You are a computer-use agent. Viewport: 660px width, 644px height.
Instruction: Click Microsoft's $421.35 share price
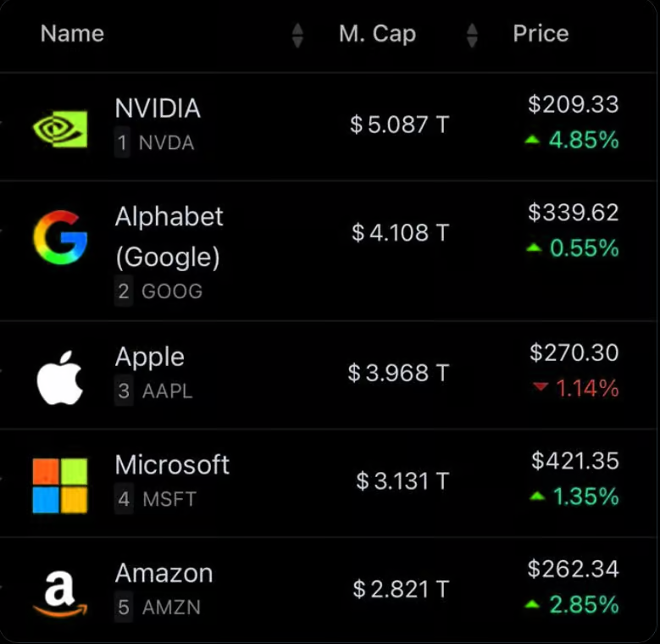[x=574, y=461]
